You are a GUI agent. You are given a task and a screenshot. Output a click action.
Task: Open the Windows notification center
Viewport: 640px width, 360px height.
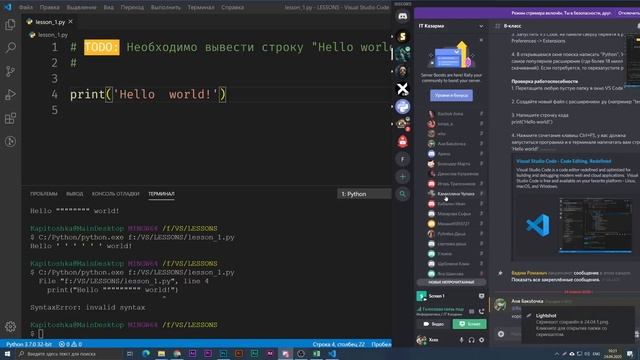tap(630, 354)
